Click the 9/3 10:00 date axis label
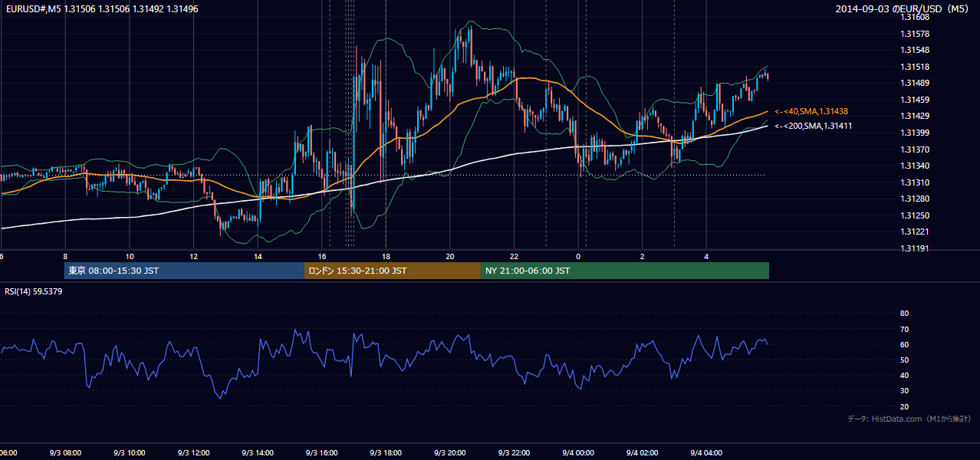Viewport: 980px width, 460px height. coord(130,453)
